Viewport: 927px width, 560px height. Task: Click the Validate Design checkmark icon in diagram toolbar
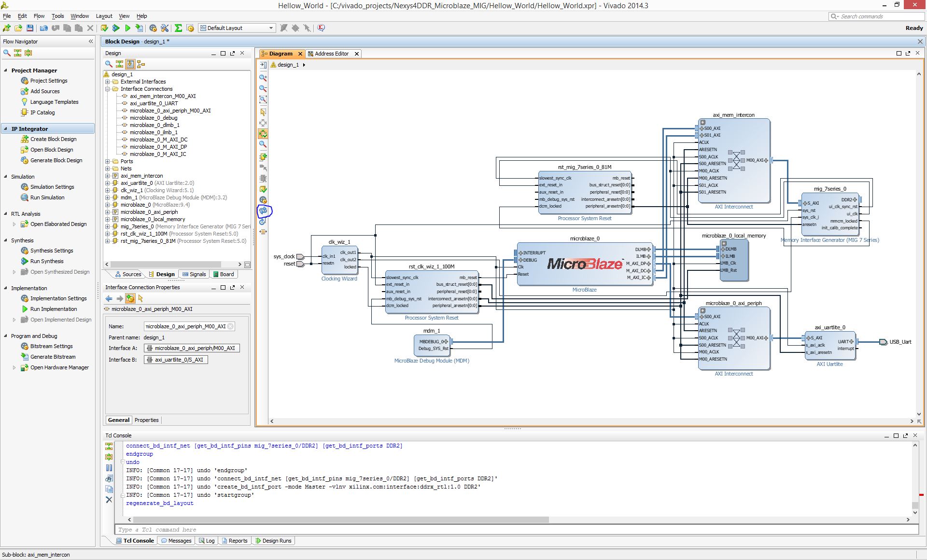[263, 189]
